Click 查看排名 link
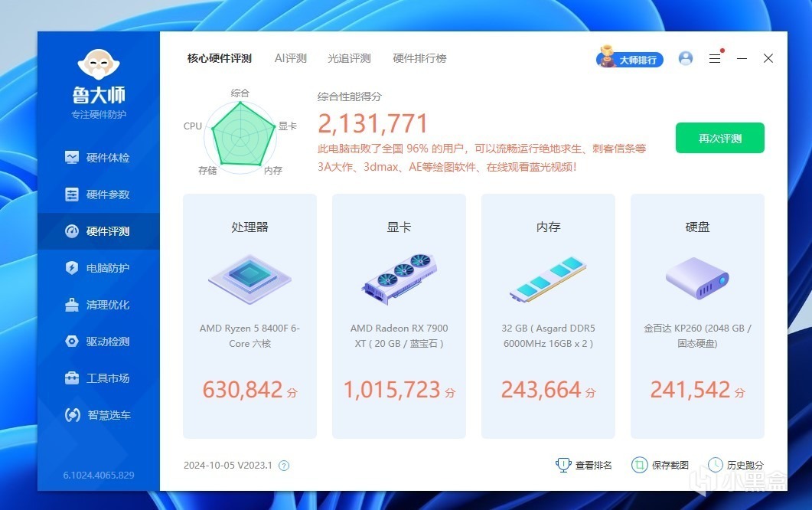The image size is (812, 510). coord(583,465)
